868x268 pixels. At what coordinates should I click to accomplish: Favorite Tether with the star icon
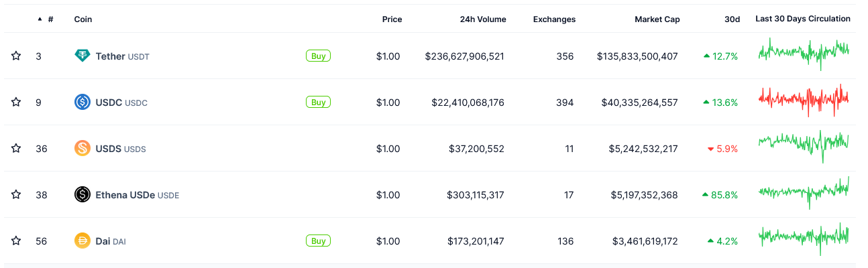tap(16, 56)
